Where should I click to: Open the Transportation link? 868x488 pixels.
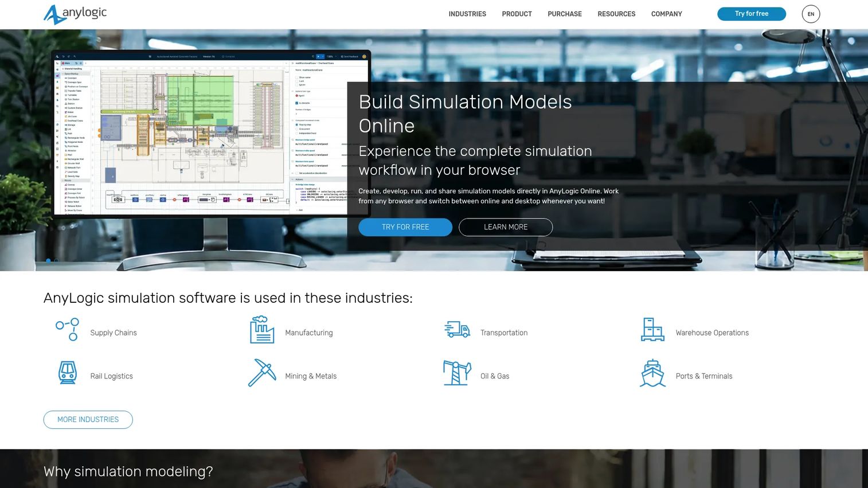click(x=504, y=333)
